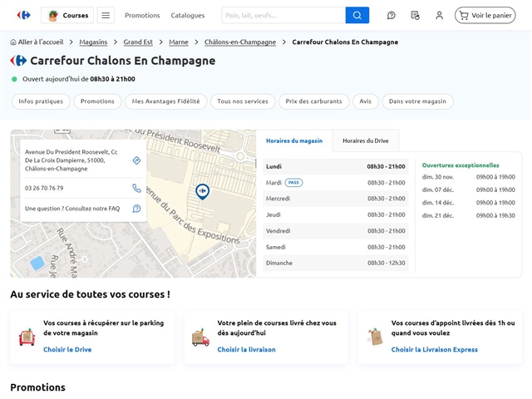This screenshot has width=532, height=399.
Task: Click the PASS badge next to Mardi
Action: 293,183
